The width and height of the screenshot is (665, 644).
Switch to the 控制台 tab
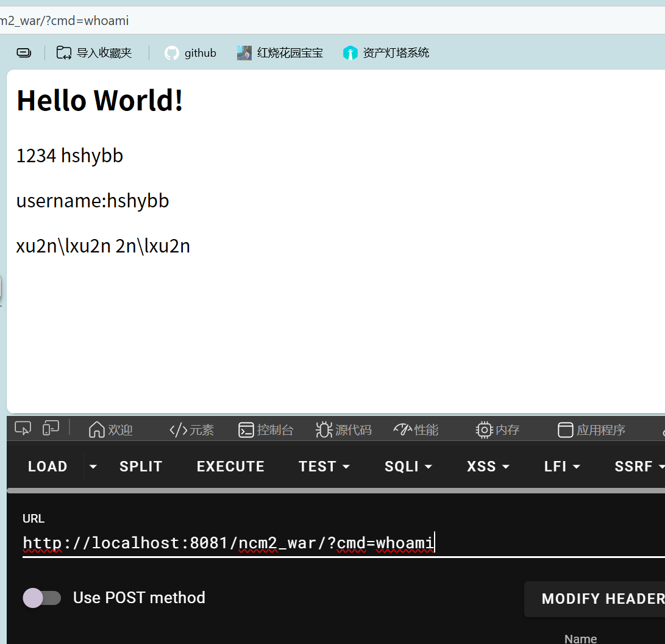[x=266, y=430]
